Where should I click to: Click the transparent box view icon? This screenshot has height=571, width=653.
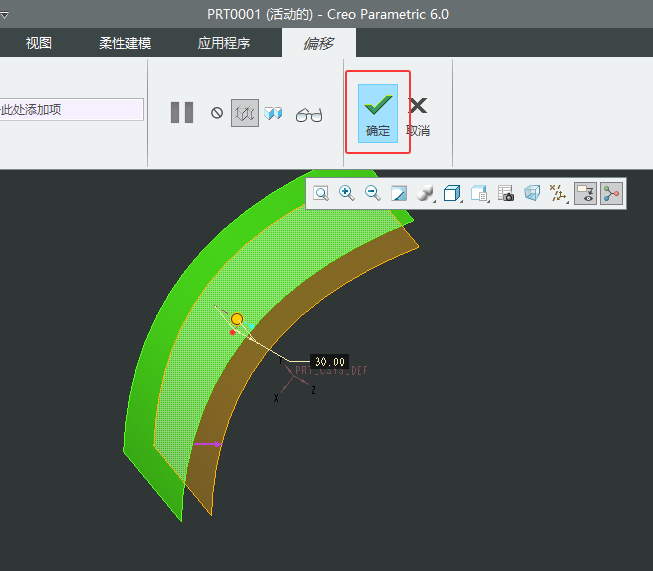(532, 194)
